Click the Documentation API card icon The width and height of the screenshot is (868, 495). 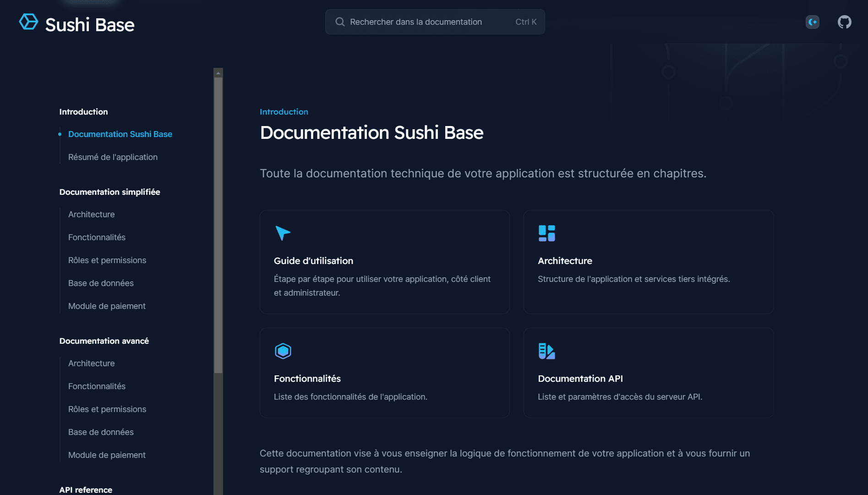tap(546, 351)
